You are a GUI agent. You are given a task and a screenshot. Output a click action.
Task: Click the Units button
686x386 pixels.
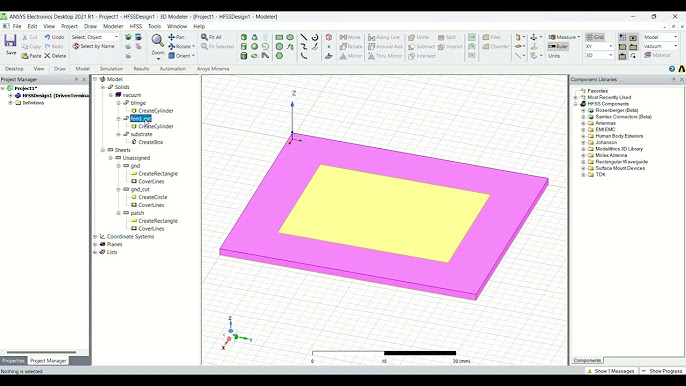(554, 56)
